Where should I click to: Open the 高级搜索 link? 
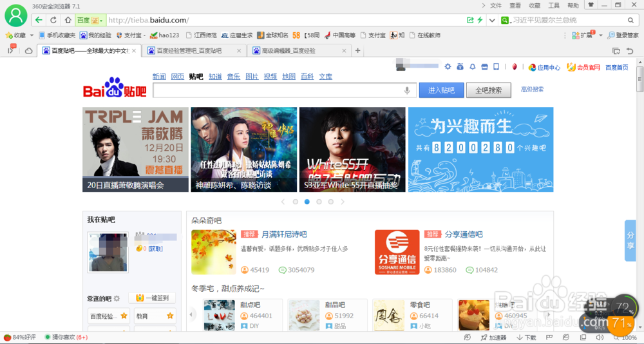(533, 89)
